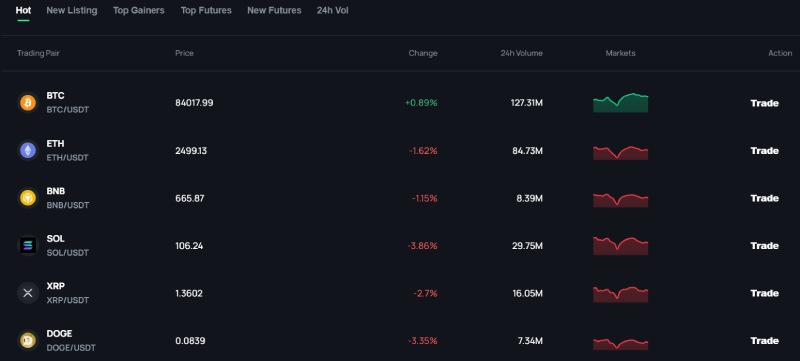Open the New Listing tab
The image size is (800, 361).
pyautogui.click(x=71, y=10)
